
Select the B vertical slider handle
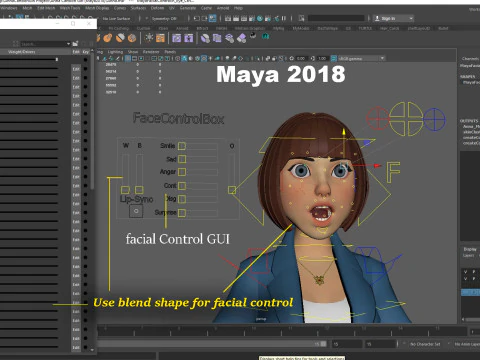click(x=139, y=190)
